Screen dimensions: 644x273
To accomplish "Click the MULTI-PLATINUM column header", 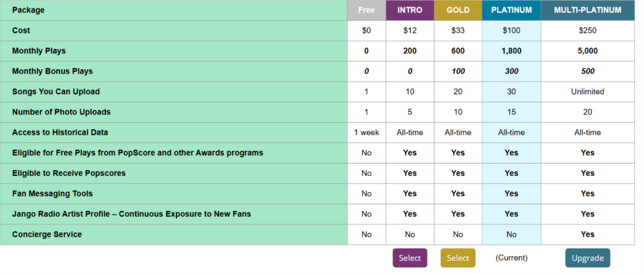I will (x=587, y=10).
